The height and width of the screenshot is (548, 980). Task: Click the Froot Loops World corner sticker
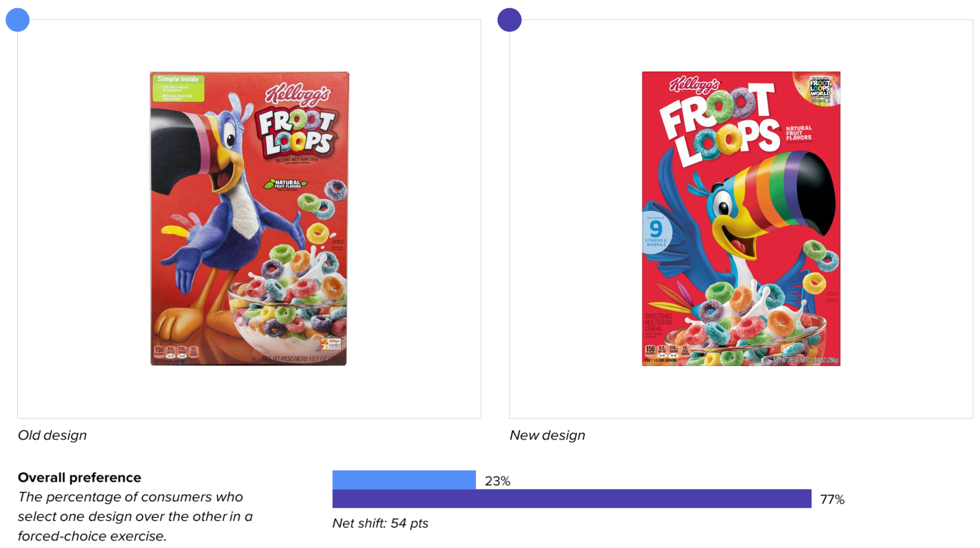[x=819, y=88]
